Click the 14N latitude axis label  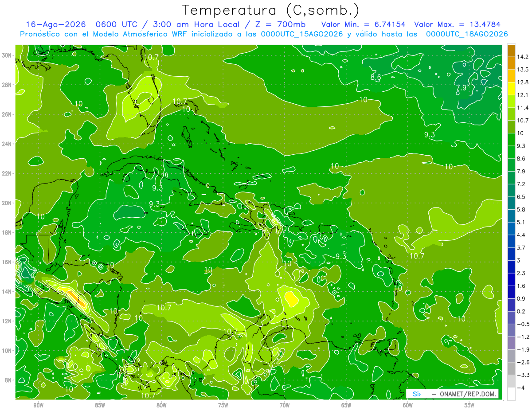coord(8,291)
